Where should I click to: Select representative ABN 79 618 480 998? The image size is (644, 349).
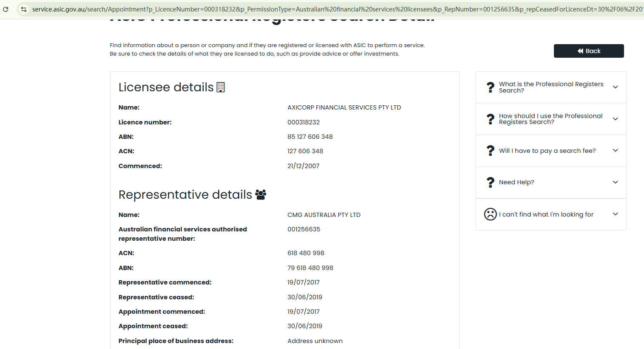click(310, 268)
